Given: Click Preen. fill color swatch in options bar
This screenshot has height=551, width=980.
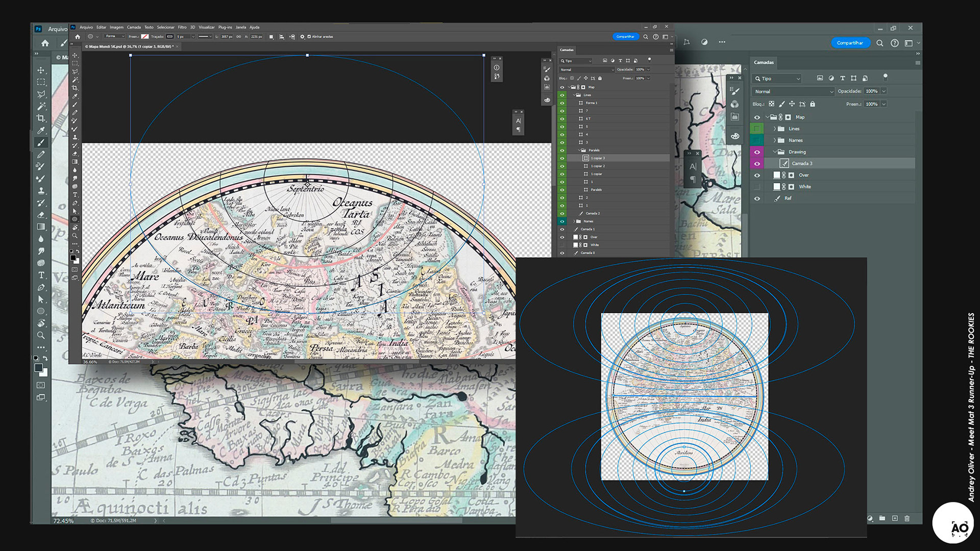Looking at the screenshot, I should point(145,37).
